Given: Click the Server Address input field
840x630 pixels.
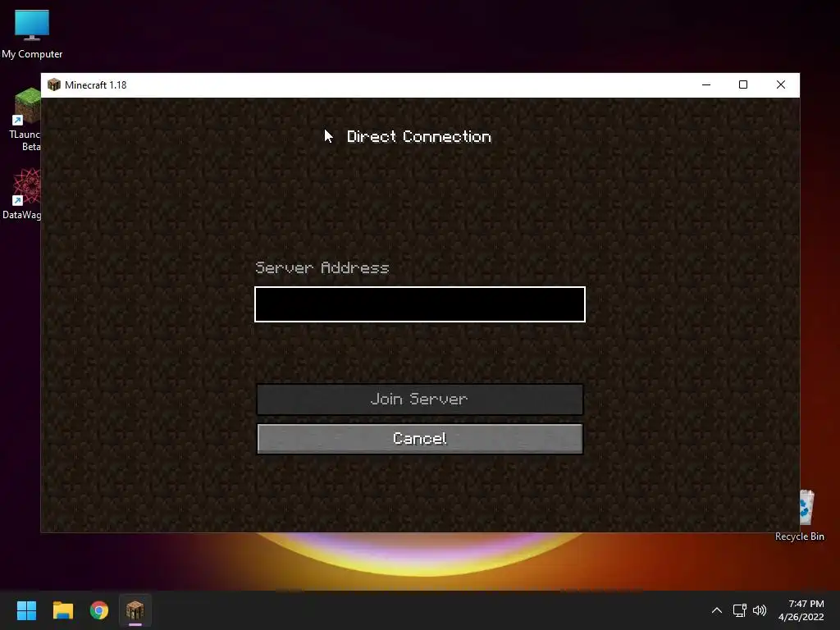Looking at the screenshot, I should pos(419,304).
